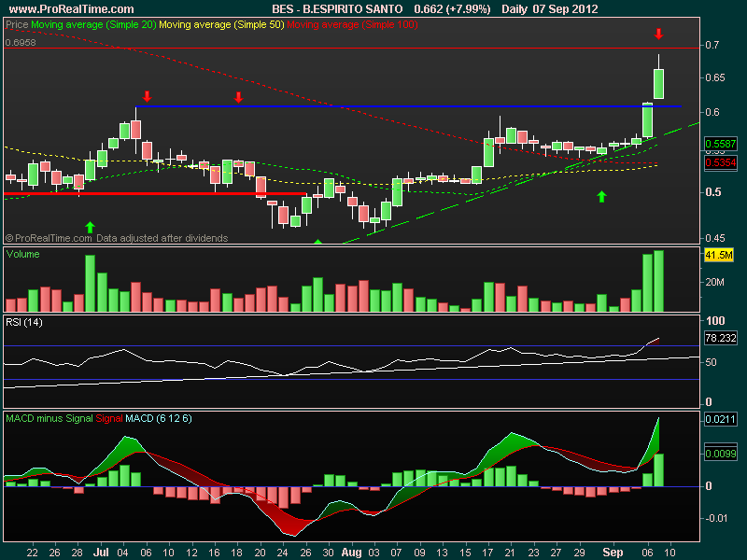Click the tall final green volume bar
The width and height of the screenshot is (747, 560).
click(x=658, y=281)
